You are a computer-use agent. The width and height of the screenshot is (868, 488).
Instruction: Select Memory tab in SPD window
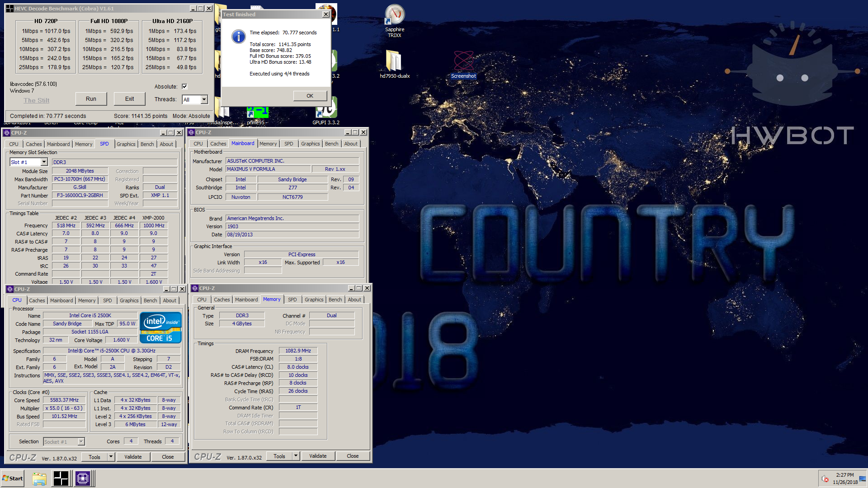click(84, 144)
